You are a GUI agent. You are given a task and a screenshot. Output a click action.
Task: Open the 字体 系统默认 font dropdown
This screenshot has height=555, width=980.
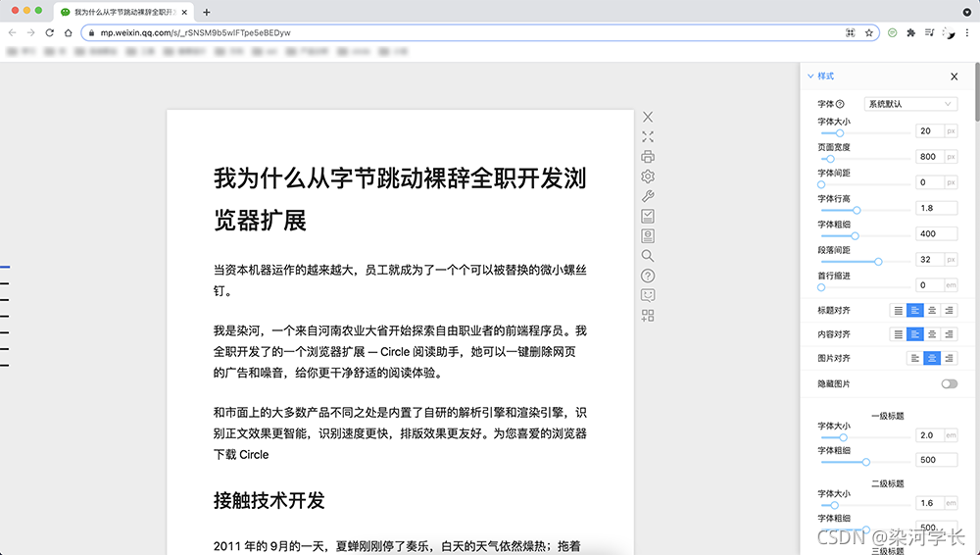click(910, 104)
